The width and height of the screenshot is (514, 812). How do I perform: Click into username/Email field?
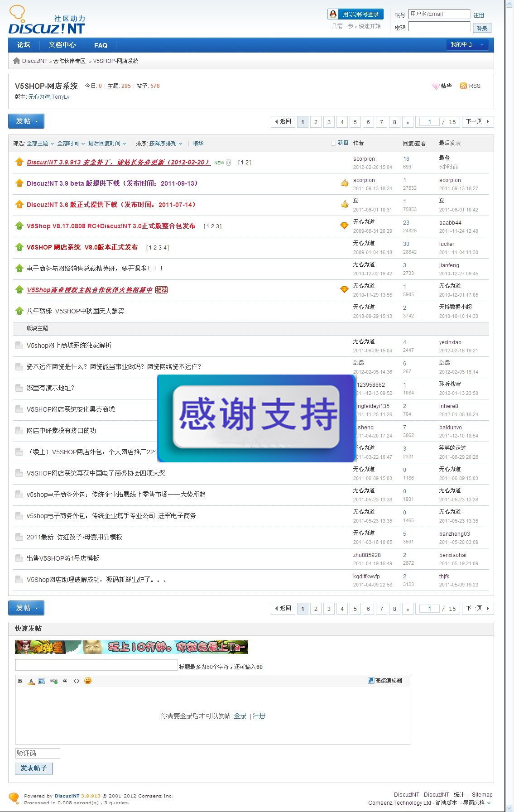[439, 14]
